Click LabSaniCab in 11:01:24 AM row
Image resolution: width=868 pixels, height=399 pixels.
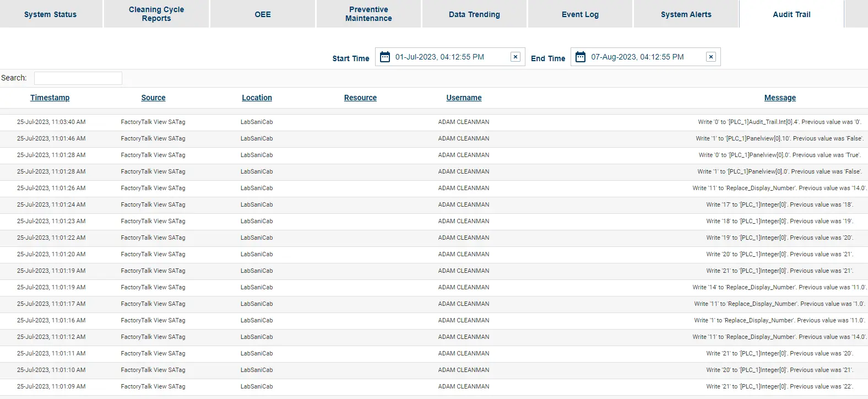pyautogui.click(x=257, y=204)
